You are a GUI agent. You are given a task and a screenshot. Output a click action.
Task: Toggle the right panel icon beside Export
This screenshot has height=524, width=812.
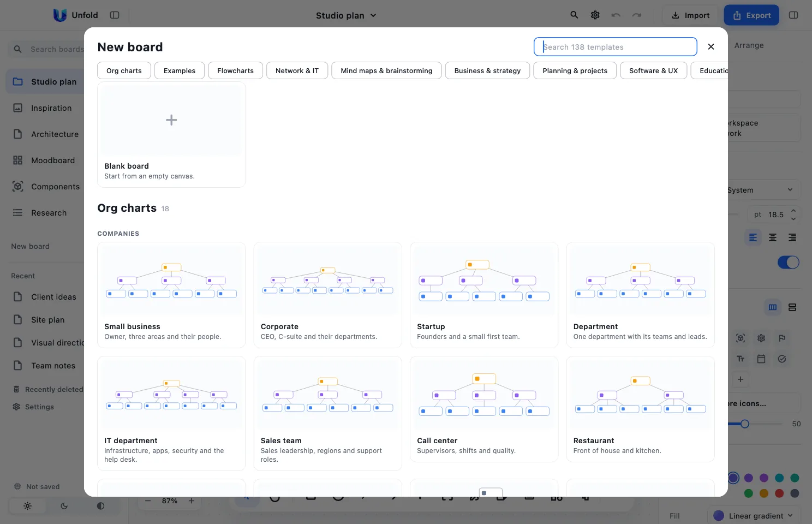click(x=793, y=15)
